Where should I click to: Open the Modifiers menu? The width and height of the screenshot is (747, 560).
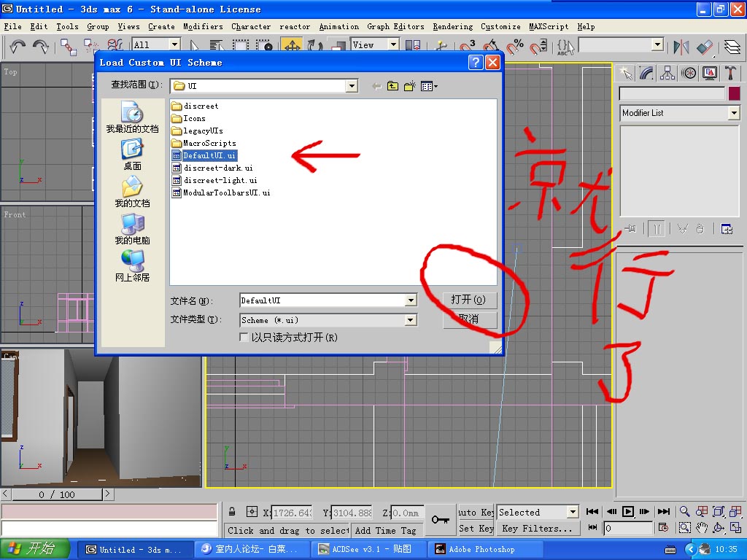pos(203,27)
